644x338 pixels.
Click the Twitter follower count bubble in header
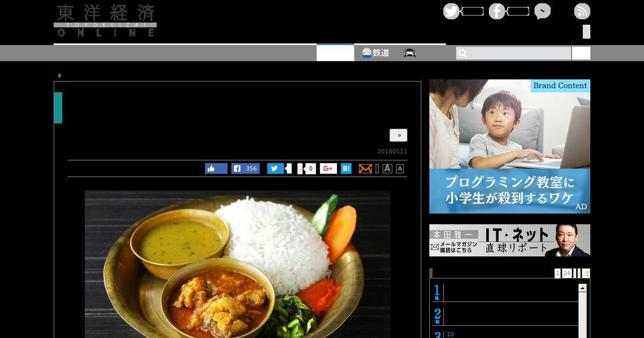click(x=472, y=11)
